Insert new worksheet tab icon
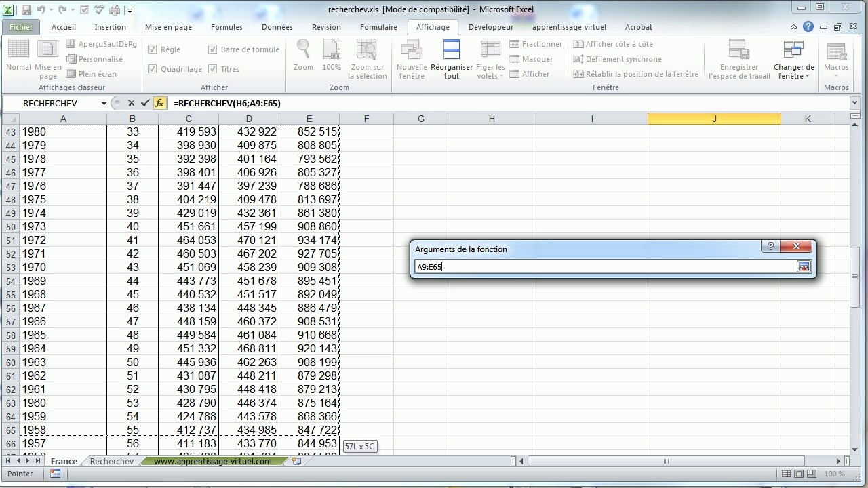868x488 pixels. [x=296, y=461]
